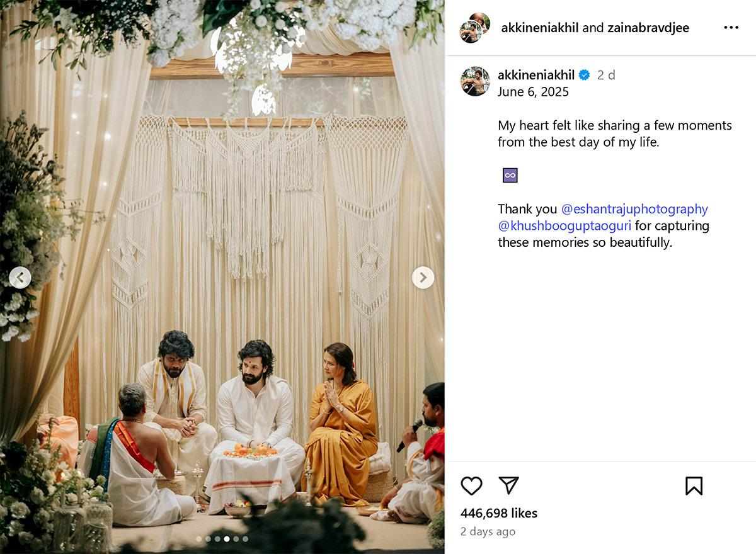Click akkineniakhil username in caption
This screenshot has width=756, height=554.
pos(536,75)
